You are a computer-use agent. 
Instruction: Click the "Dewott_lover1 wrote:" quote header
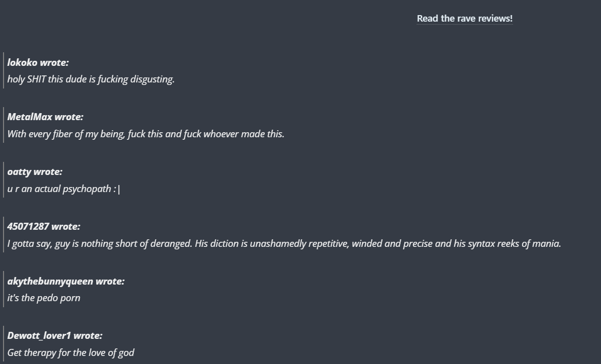[55, 336]
